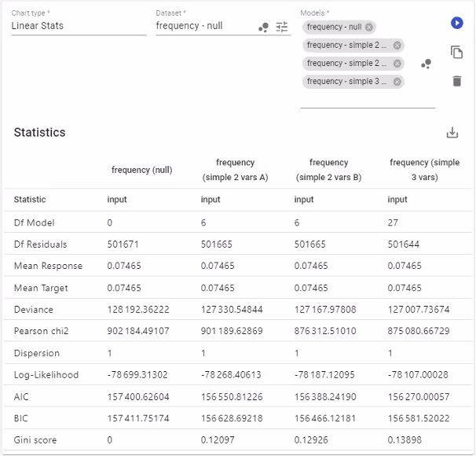Click the 'Deviance' row label

click(34, 310)
